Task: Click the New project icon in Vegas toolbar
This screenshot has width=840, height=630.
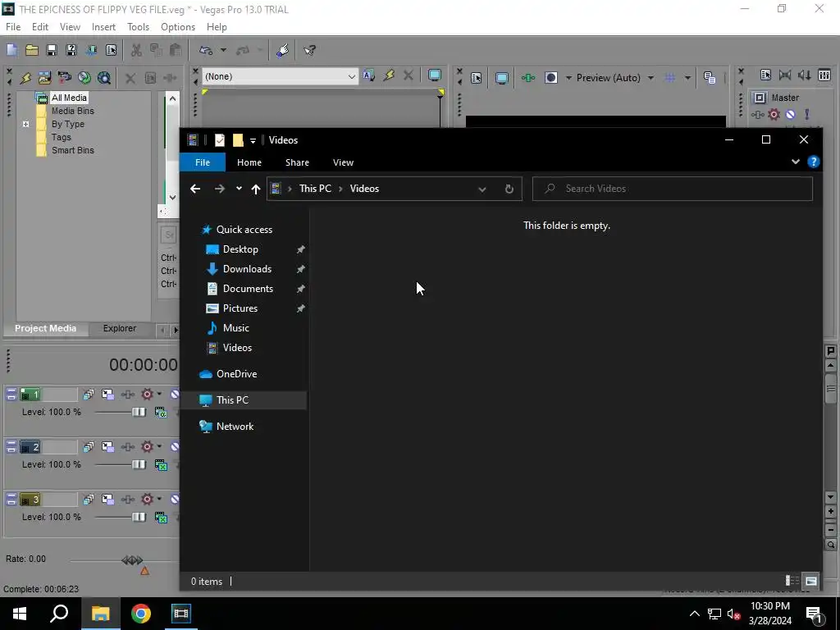Action: 11,50
